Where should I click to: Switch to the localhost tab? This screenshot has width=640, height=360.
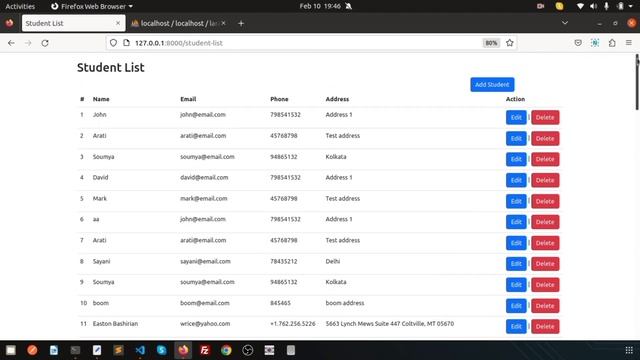(178, 23)
